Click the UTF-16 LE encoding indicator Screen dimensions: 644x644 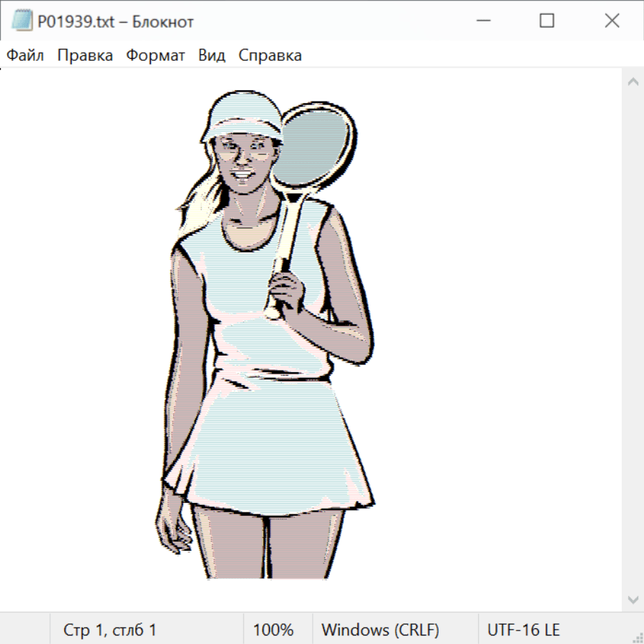coord(523,630)
